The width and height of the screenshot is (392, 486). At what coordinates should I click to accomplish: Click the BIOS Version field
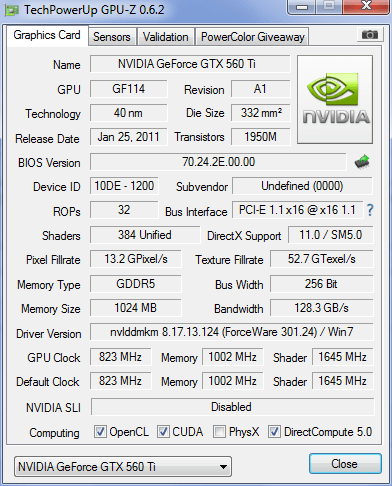(x=218, y=162)
